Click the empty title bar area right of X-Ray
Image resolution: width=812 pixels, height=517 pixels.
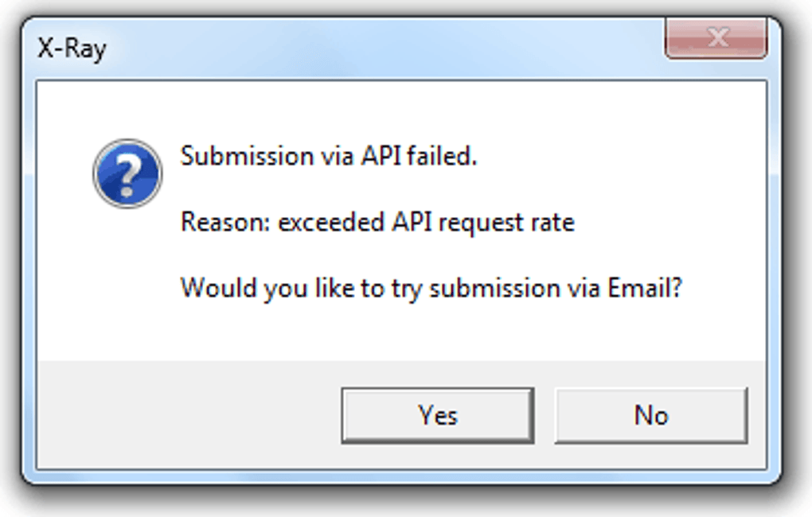[x=382, y=49]
